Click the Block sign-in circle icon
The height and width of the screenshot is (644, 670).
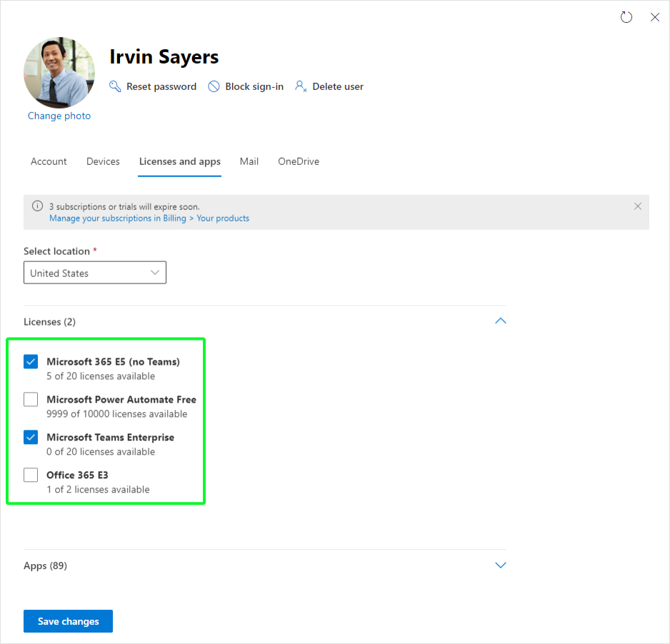(214, 86)
